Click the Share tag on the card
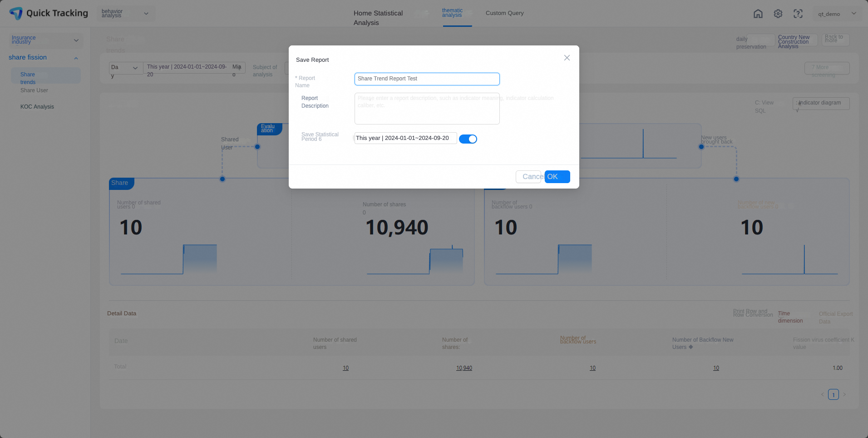Viewport: 868px width, 438px height. click(x=121, y=183)
